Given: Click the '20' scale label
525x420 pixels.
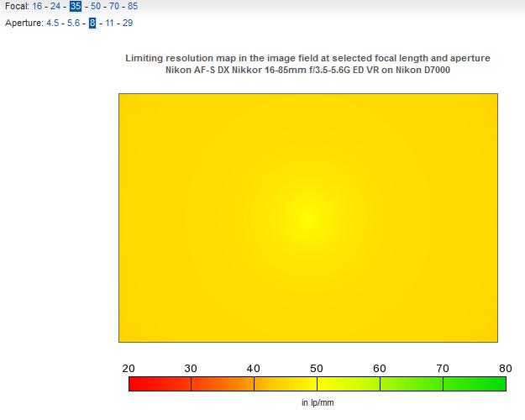Looking at the screenshot, I should [x=129, y=369].
